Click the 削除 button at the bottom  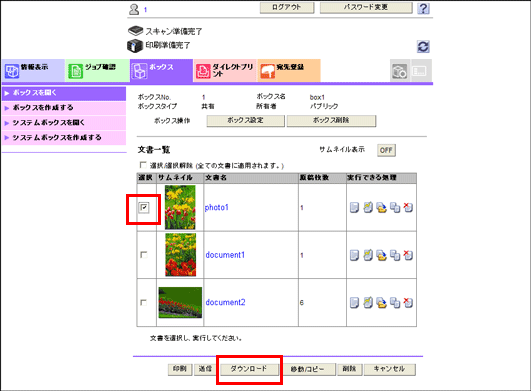(350, 369)
